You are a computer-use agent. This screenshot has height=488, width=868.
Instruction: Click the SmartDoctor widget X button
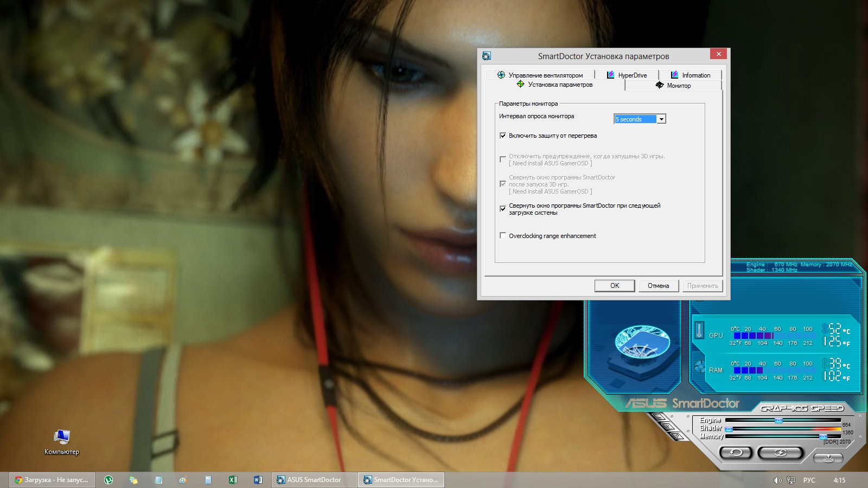tap(667, 426)
